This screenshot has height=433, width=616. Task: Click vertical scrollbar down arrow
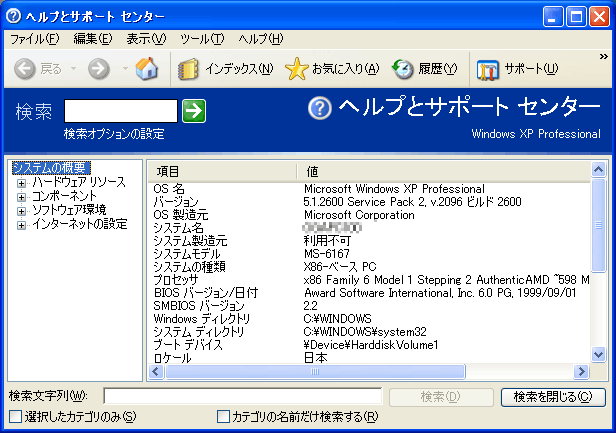click(x=598, y=354)
